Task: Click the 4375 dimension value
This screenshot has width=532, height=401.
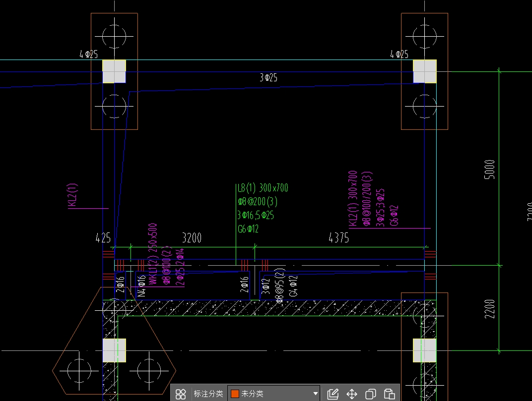Action: pyautogui.click(x=338, y=237)
